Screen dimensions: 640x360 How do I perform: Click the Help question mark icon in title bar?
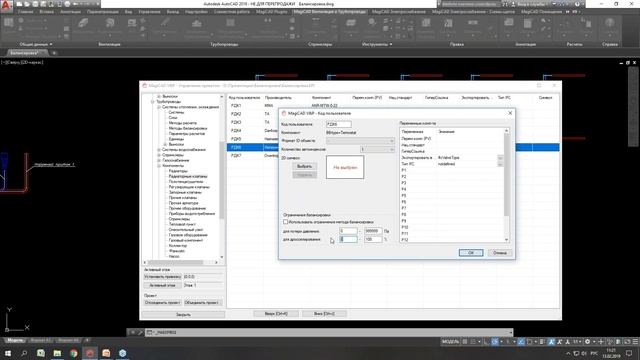[577, 4]
